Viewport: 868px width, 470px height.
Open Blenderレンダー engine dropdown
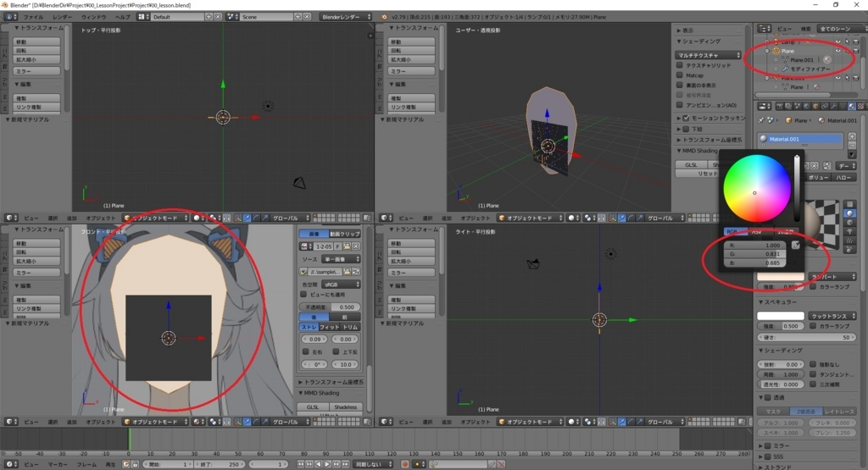[x=346, y=17]
